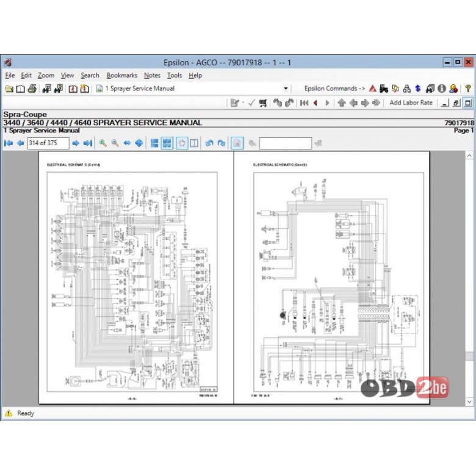Viewport: 476px width, 476px height.
Task: Click scrollbar up arrow
Action: click(469, 156)
